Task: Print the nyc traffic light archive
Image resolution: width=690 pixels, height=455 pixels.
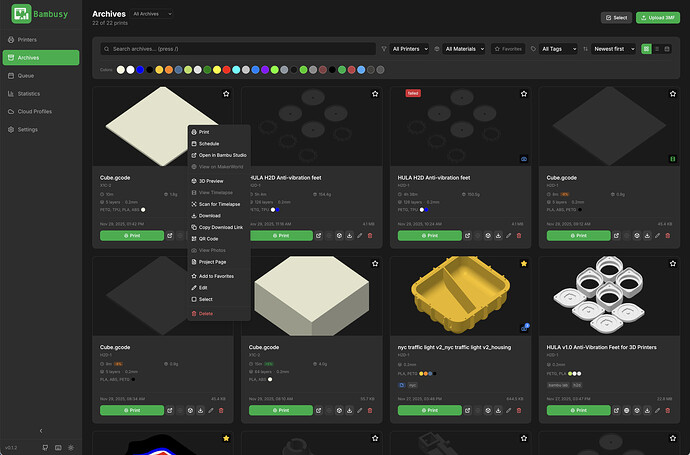Action: (429, 411)
